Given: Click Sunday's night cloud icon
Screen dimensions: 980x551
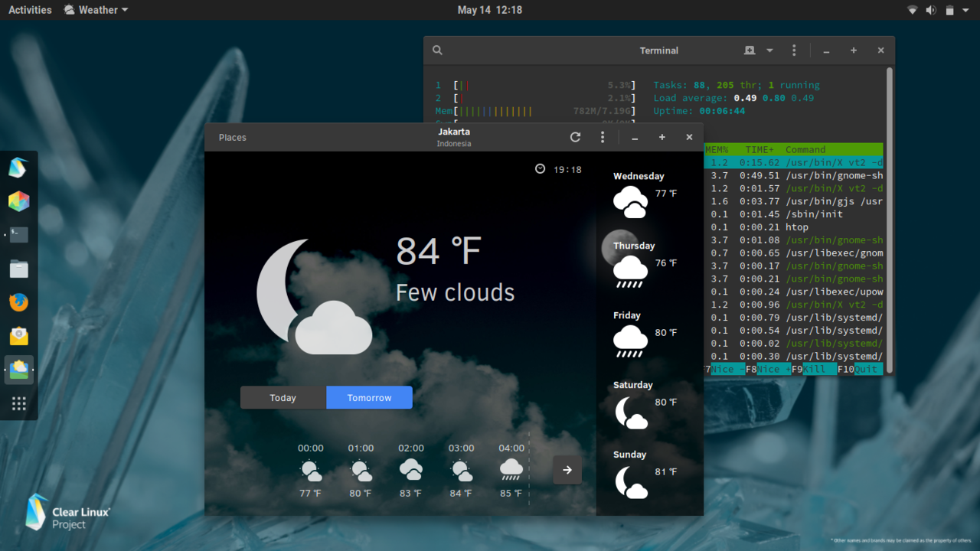Looking at the screenshot, I should tap(631, 481).
